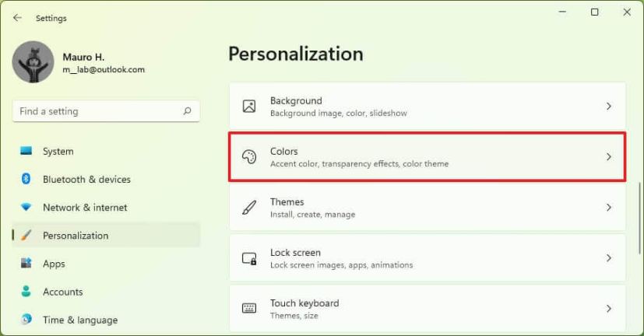Select Personalization in the sidebar
Viewport: 644px width, 336px height.
click(x=76, y=236)
